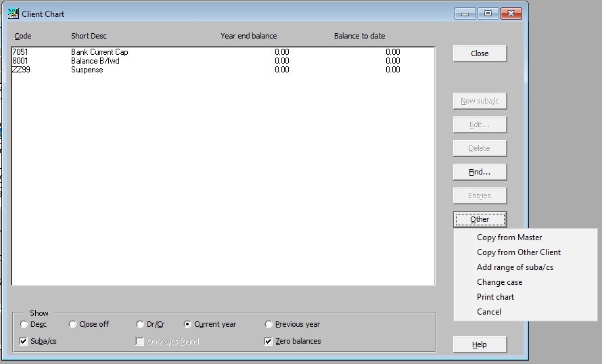Switch to Previous year radio option
The width and height of the screenshot is (602, 364).
(x=269, y=325)
